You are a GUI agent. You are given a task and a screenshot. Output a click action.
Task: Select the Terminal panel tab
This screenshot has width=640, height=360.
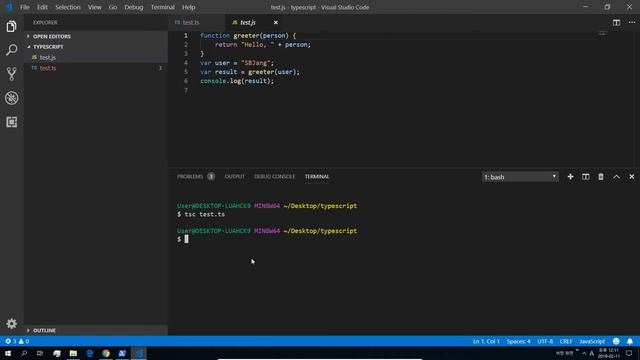click(x=317, y=177)
